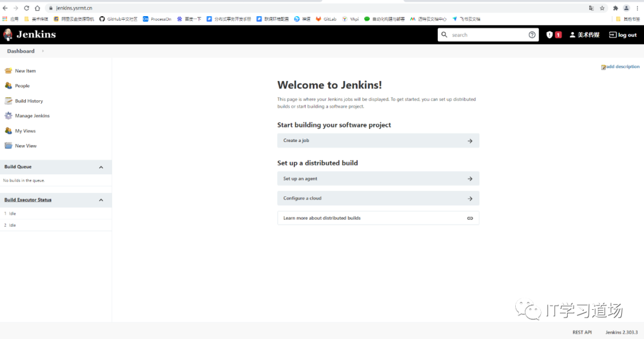Click the 'Welcome to Jenkins!' heading
This screenshot has width=644, height=339.
click(329, 85)
